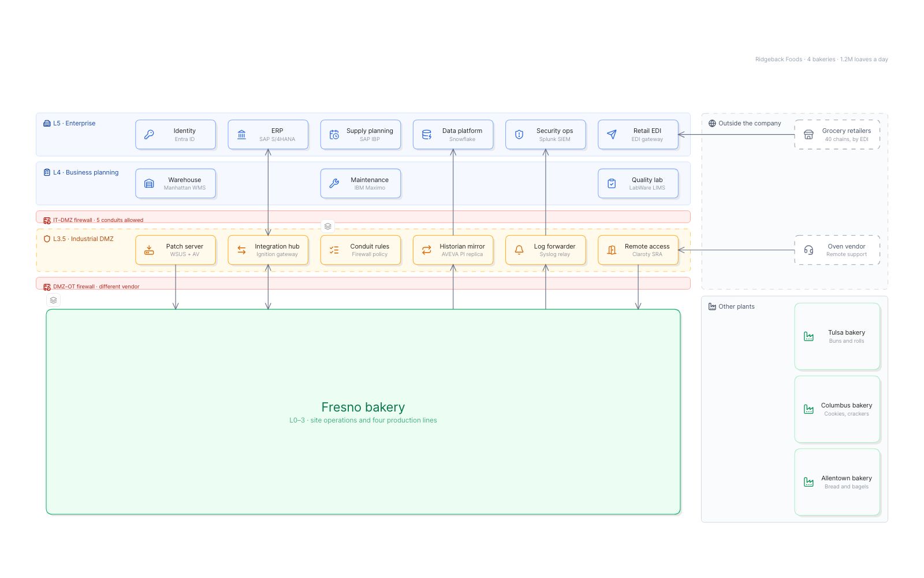Click the factory icon on Tulsa bakery
The height and width of the screenshot is (578, 924).
coord(808,336)
